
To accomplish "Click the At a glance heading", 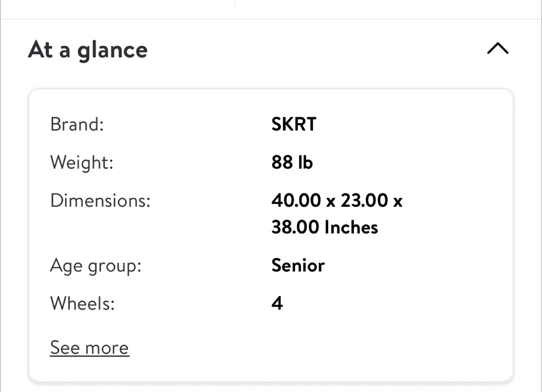I will click(88, 50).
